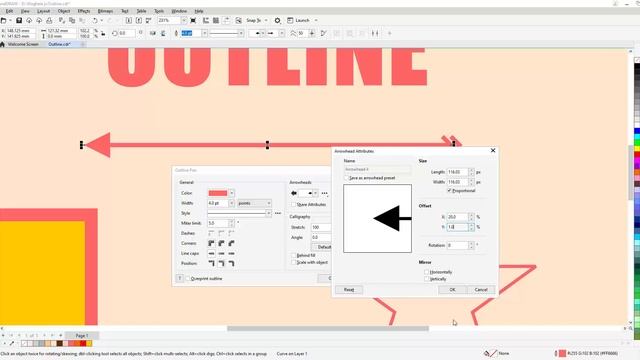640x360 pixels.
Task: Click the arrowhead Length input field
Action: point(457,172)
